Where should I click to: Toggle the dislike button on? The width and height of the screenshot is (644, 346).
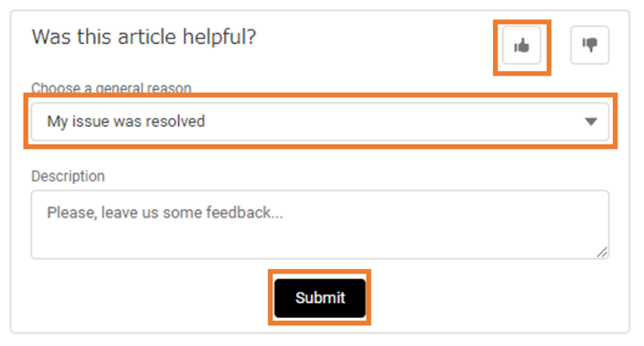tap(590, 45)
